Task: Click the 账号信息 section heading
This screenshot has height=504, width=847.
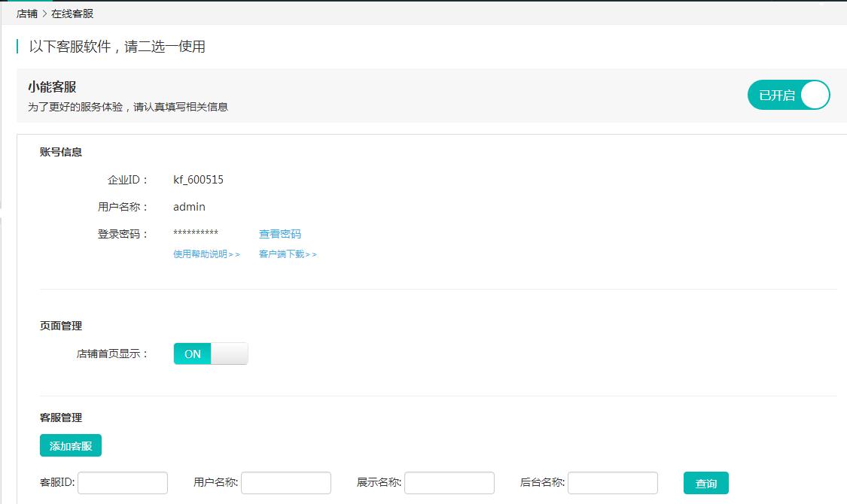Action: click(61, 152)
